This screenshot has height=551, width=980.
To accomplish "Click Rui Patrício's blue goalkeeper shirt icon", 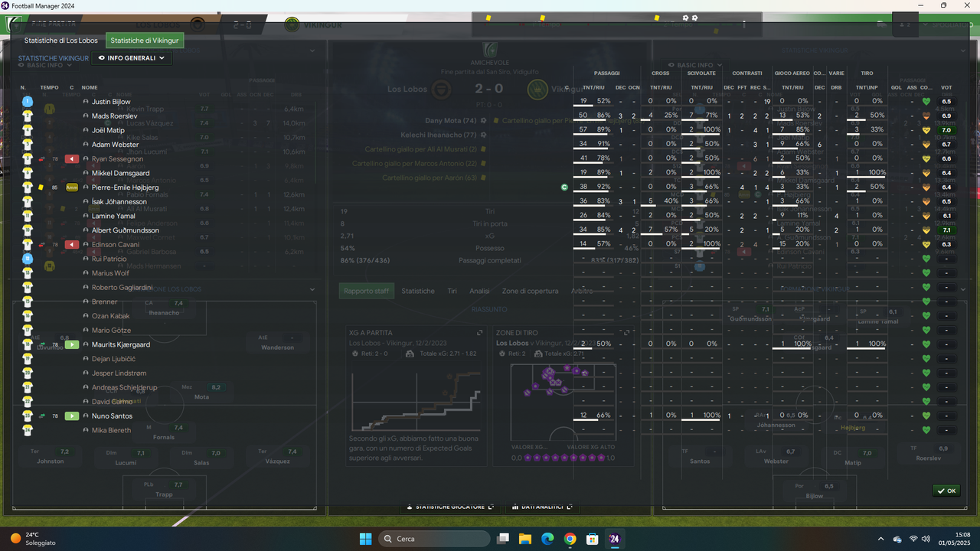I will 28,259.
